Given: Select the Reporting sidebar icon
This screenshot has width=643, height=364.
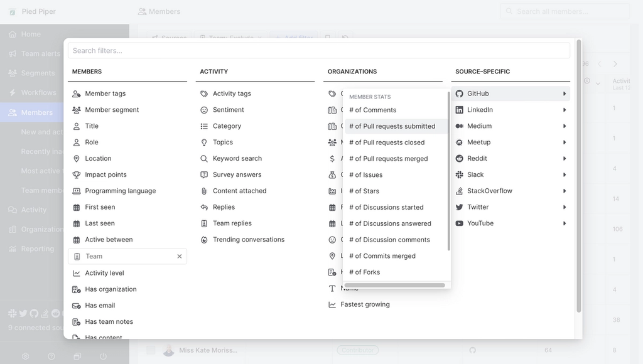Looking at the screenshot, I should (13, 249).
